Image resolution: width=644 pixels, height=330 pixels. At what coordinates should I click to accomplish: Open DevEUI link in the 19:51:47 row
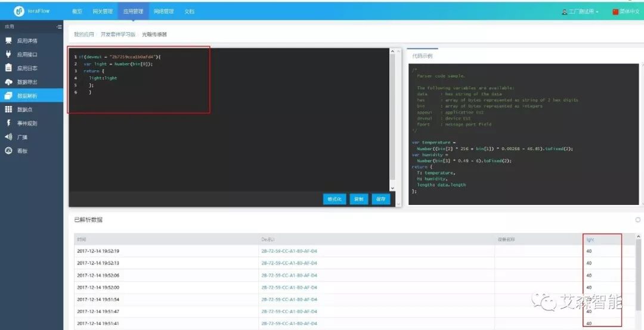[x=289, y=312]
